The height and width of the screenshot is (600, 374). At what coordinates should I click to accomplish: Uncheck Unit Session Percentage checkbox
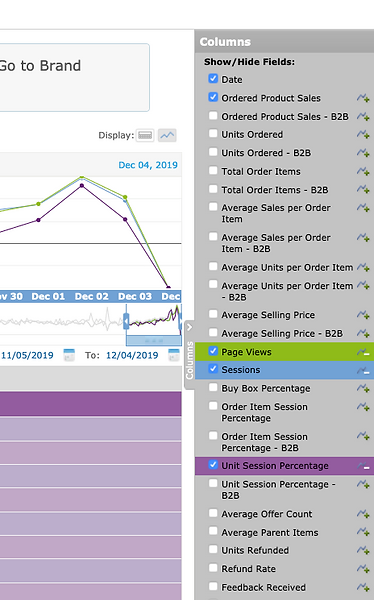[213, 465]
